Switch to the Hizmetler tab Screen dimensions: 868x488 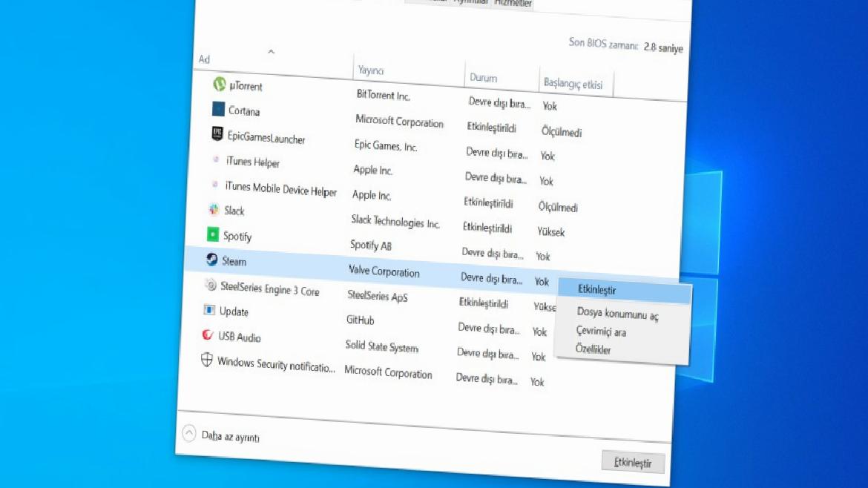point(513,3)
